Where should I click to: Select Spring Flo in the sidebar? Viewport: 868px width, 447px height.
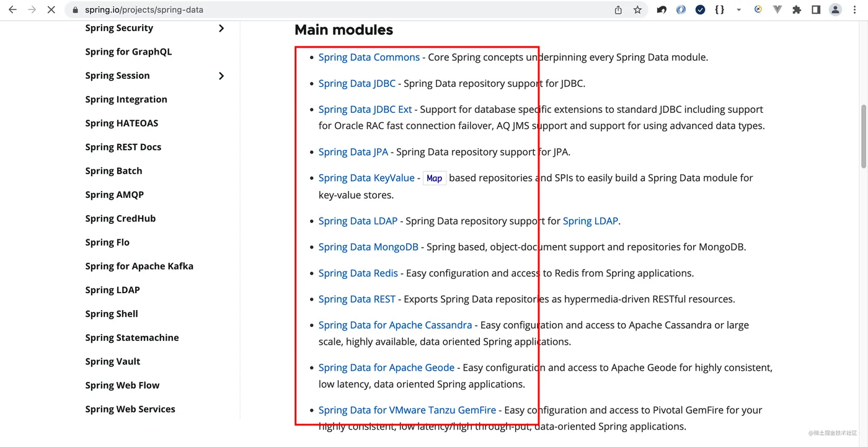107,242
